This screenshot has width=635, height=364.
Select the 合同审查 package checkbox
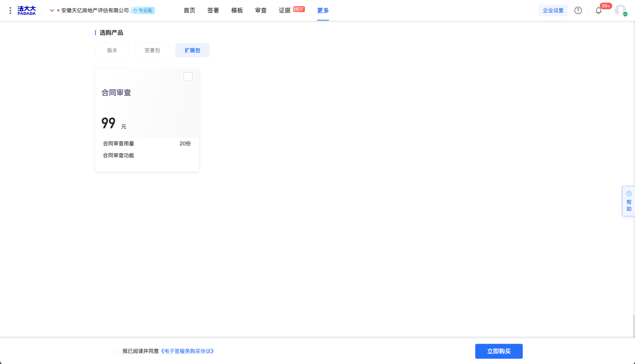pyautogui.click(x=188, y=77)
